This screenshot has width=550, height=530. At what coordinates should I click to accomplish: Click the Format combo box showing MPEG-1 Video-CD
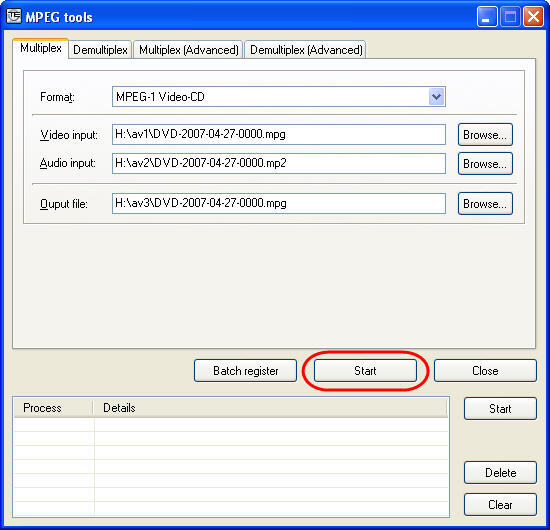click(279, 96)
